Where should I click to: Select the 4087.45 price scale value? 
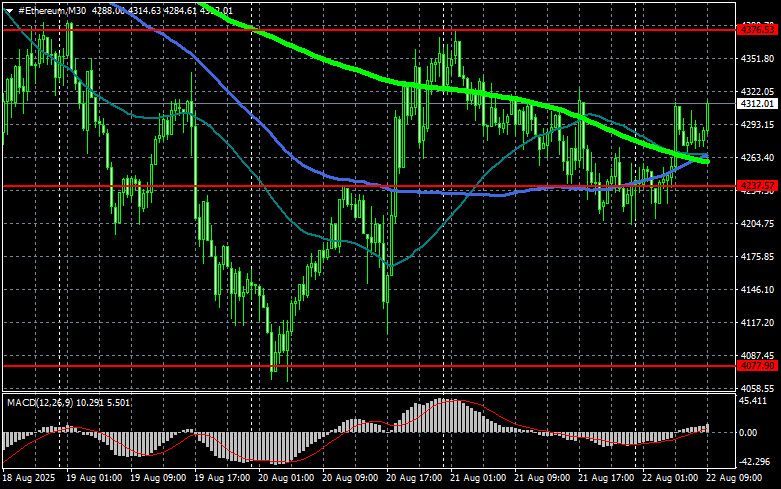pos(758,356)
